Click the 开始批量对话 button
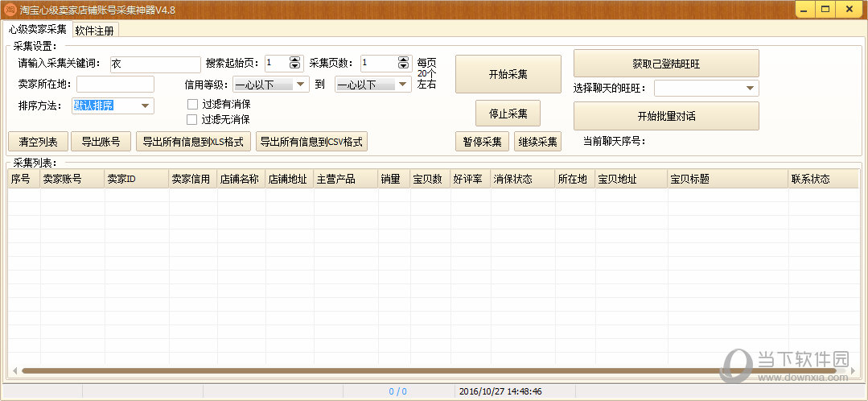 pos(666,116)
